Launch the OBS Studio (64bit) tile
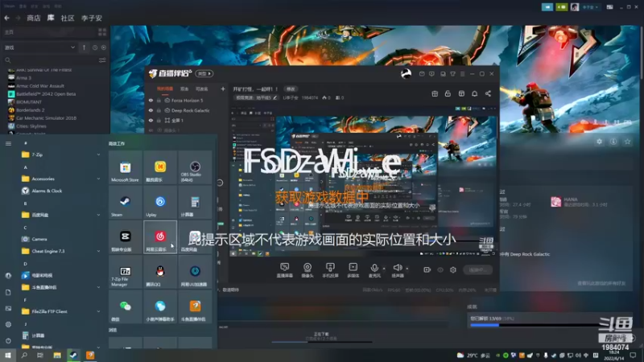The width and height of the screenshot is (644, 362). tap(195, 167)
